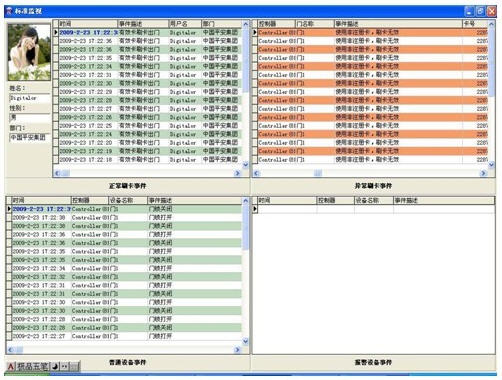
Task: Select normal card event at 2009-2-23 17:22:31
Action: [x=151, y=75]
